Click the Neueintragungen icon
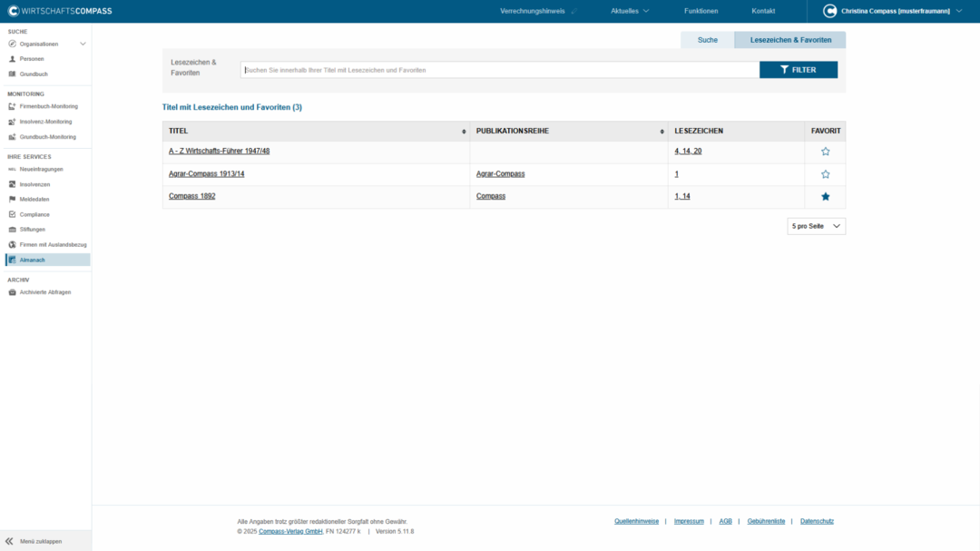Image resolution: width=980 pixels, height=551 pixels. click(12, 170)
